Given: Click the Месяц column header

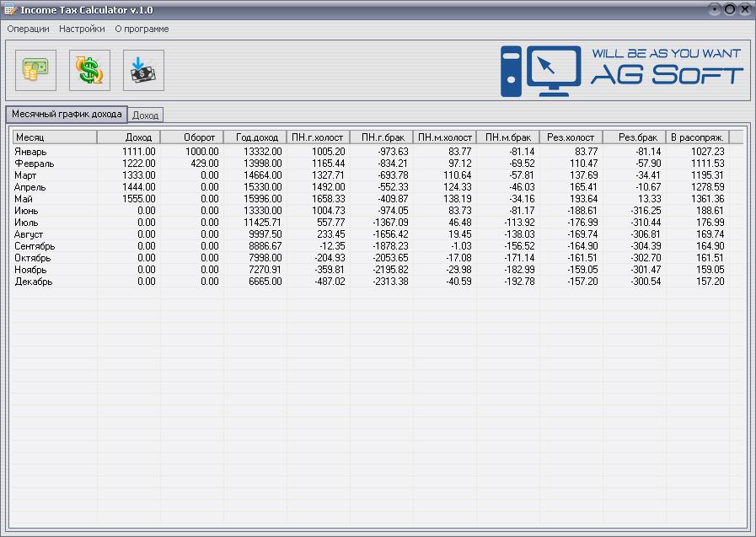Looking at the screenshot, I should point(55,137).
